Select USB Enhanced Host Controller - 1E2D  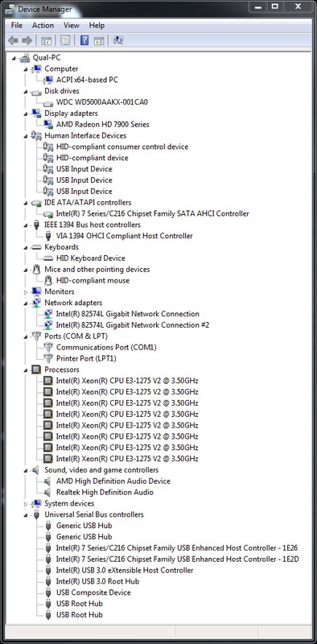(x=177, y=559)
